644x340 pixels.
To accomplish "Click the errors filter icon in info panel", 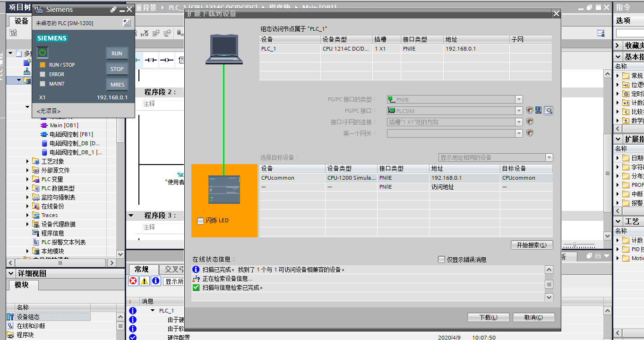I will tap(133, 281).
